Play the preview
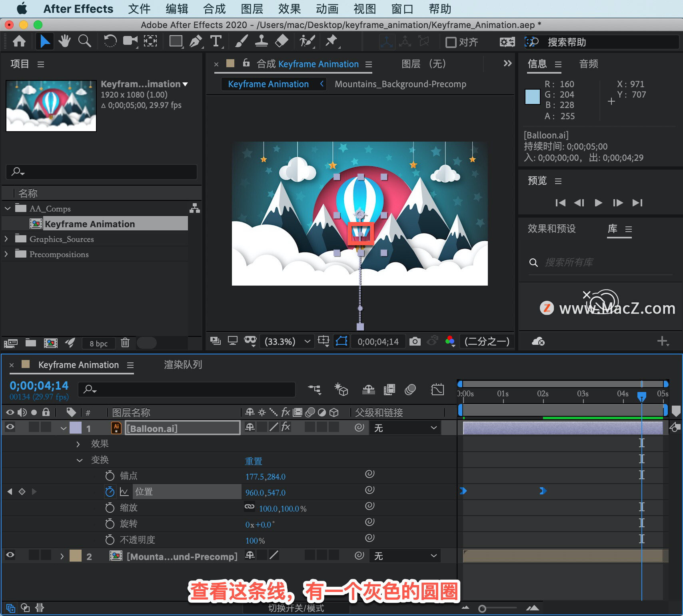 pyautogui.click(x=598, y=203)
